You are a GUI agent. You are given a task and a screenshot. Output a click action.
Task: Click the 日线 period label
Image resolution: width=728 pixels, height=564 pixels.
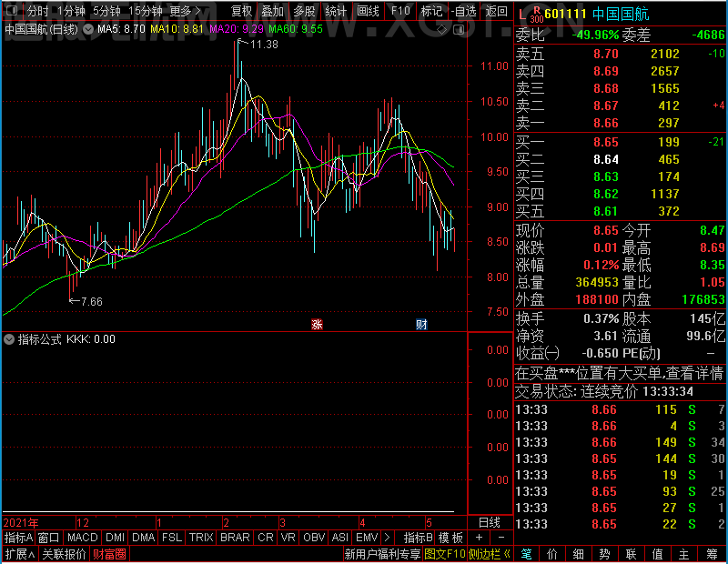pyautogui.click(x=490, y=523)
